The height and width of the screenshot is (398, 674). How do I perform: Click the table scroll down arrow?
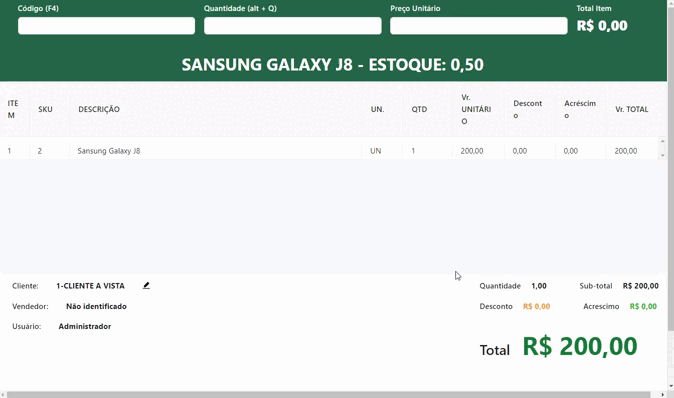point(662,155)
